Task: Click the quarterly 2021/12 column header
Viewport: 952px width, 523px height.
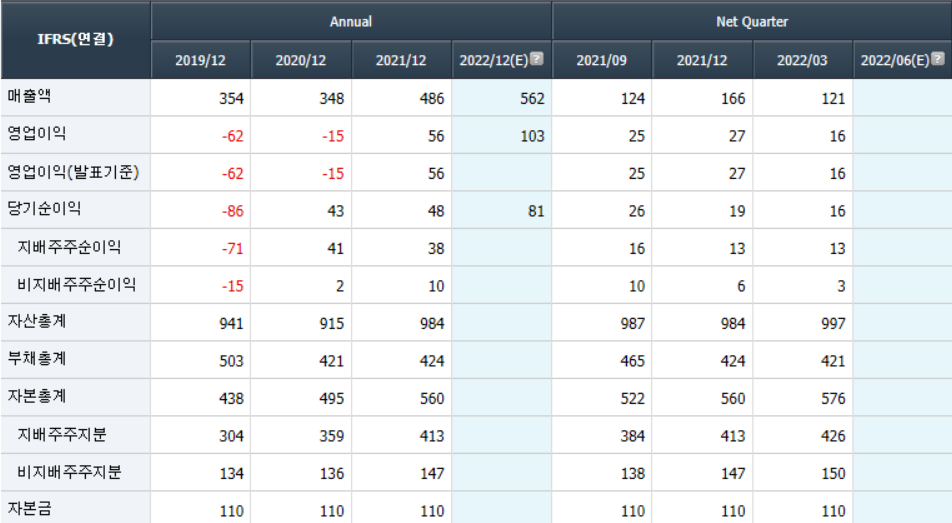Action: pos(702,60)
